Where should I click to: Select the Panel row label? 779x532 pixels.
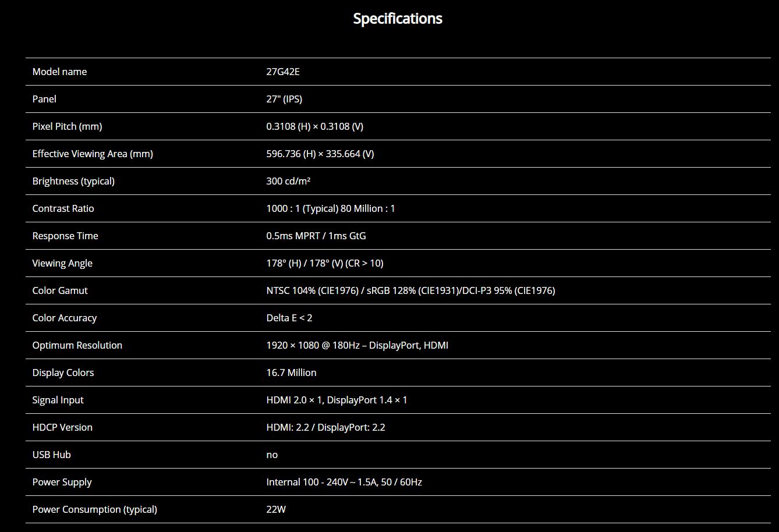[44, 99]
